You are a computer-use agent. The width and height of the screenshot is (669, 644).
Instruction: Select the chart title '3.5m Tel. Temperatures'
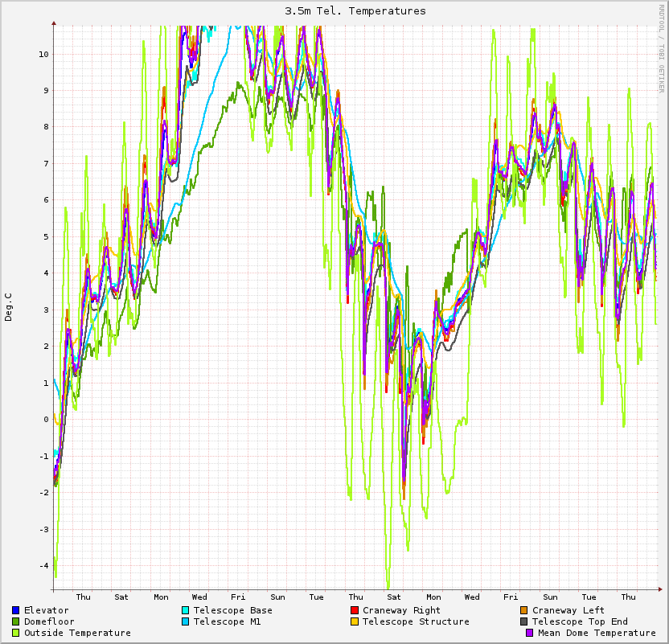tap(355, 11)
